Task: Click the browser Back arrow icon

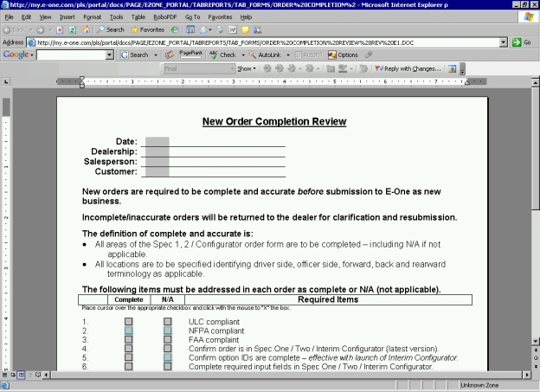Action: (7, 30)
